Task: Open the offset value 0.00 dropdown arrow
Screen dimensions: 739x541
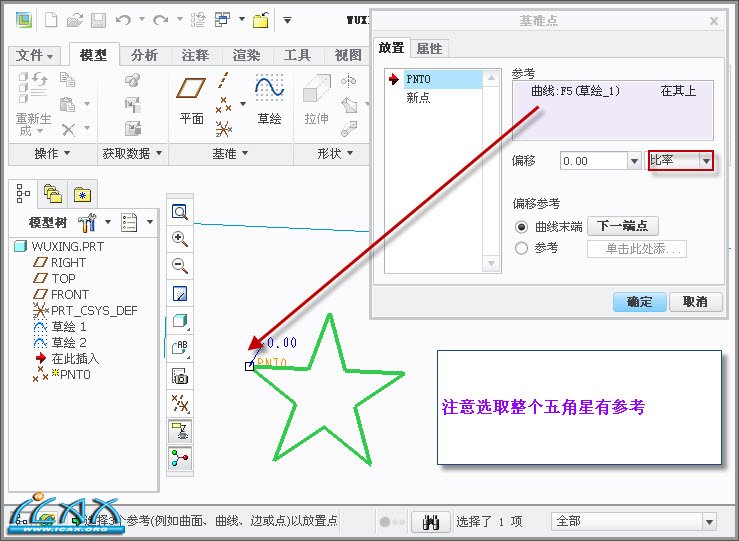Action: pos(634,161)
